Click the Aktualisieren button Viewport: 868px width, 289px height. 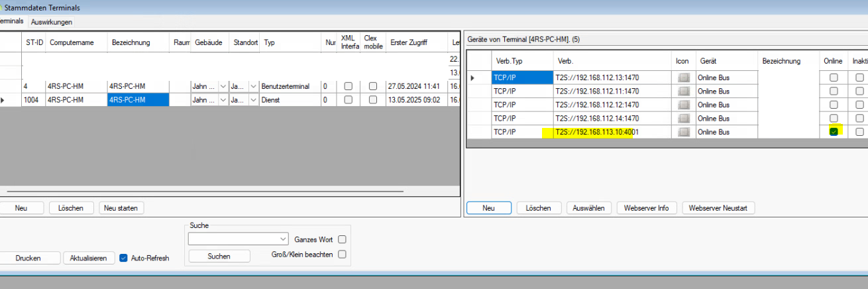[x=89, y=259]
